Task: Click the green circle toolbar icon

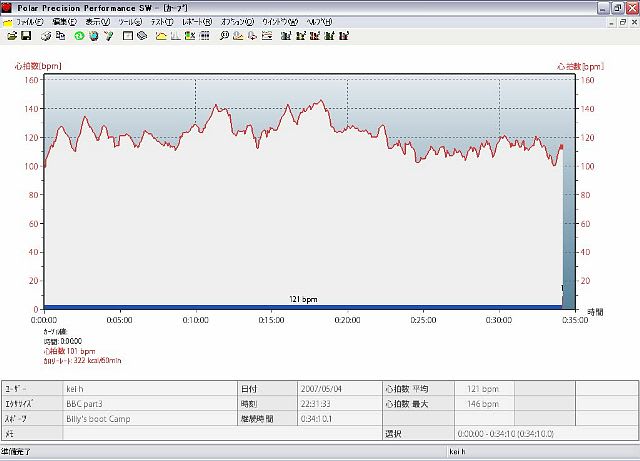Action: 79,36
